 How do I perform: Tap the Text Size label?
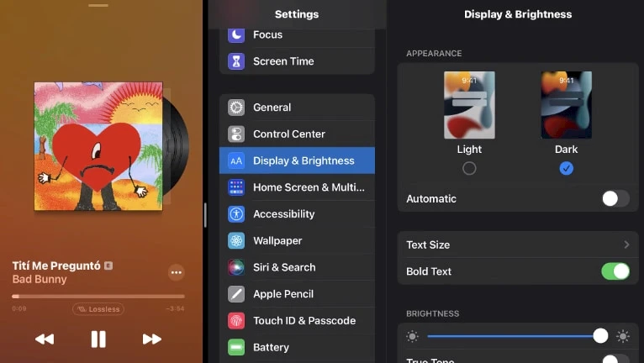(x=428, y=245)
